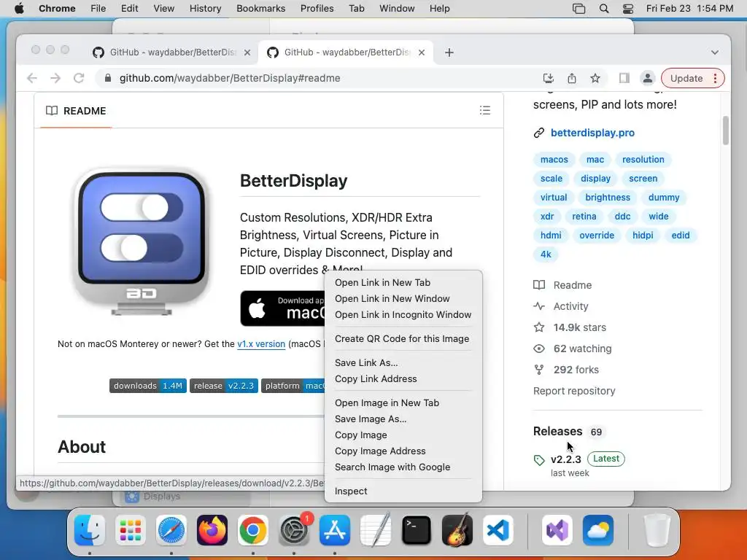
Task: Open a new tab with the plus button
Action: tap(449, 52)
